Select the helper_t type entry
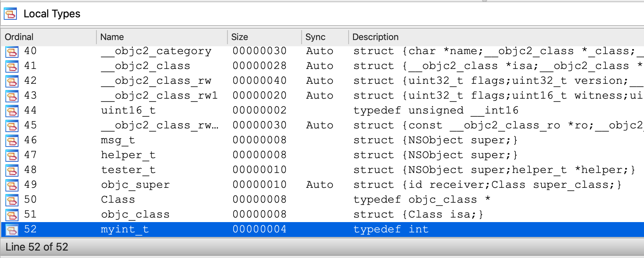This screenshot has height=258, width=644. pyautogui.click(x=128, y=155)
